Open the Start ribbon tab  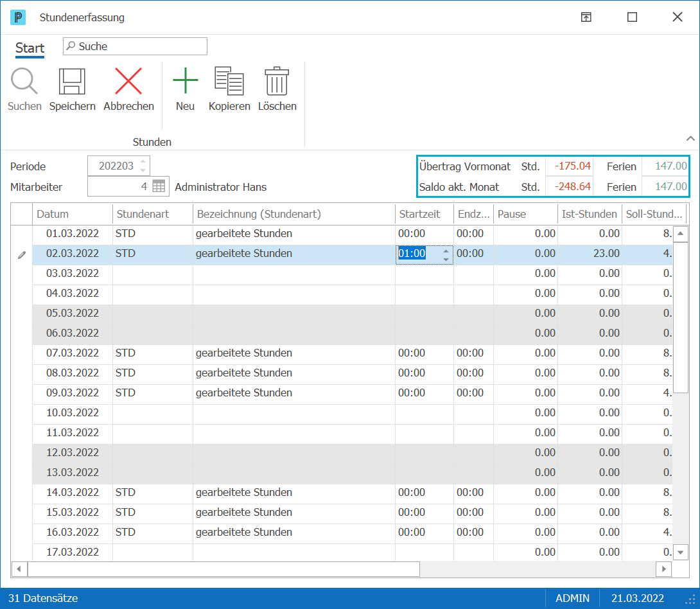coord(30,48)
